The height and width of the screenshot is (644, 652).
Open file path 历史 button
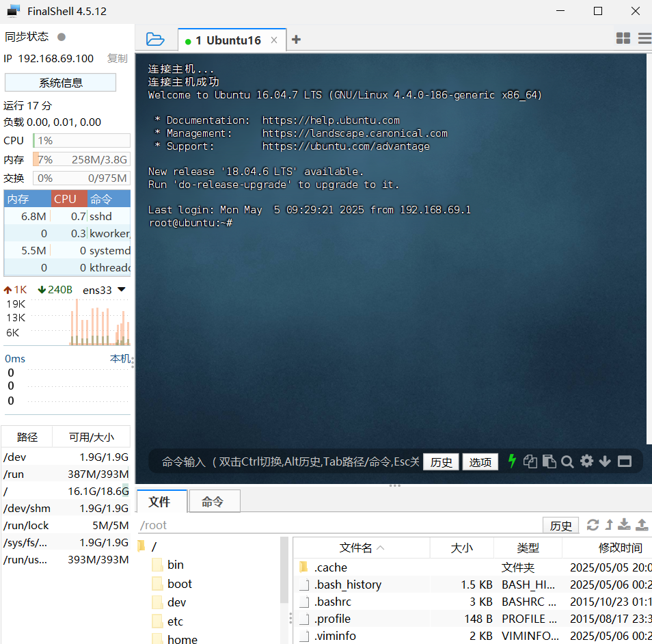coord(560,526)
